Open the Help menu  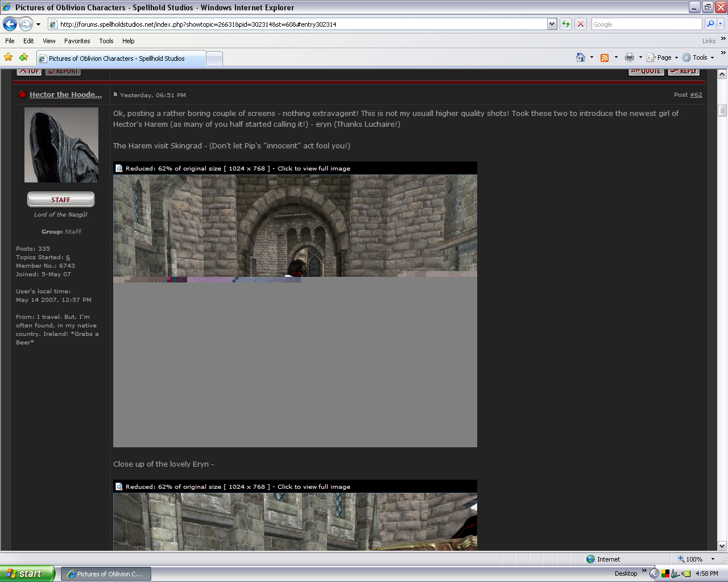click(x=129, y=41)
